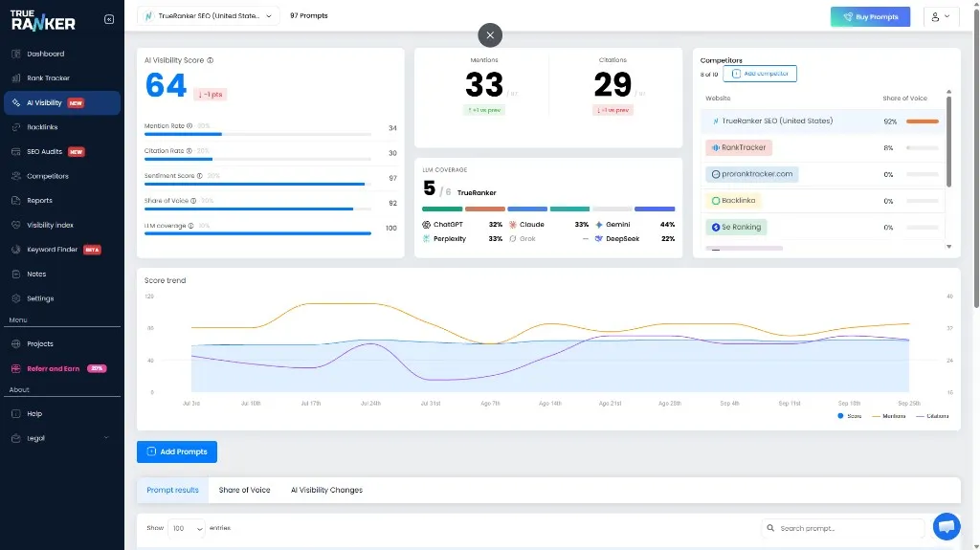The image size is (980, 550).
Task: Click the Backlinko competitor tag
Action: [733, 201]
